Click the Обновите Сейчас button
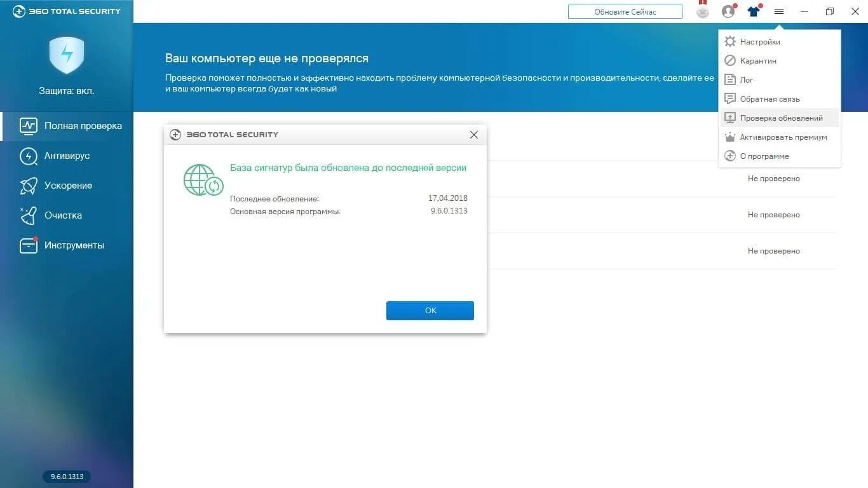The height and width of the screenshot is (488, 868). [x=625, y=11]
